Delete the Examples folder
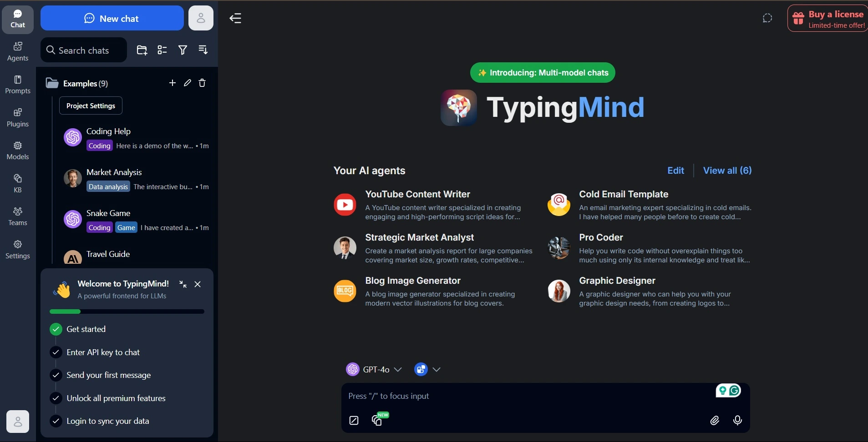868x442 pixels. tap(202, 83)
